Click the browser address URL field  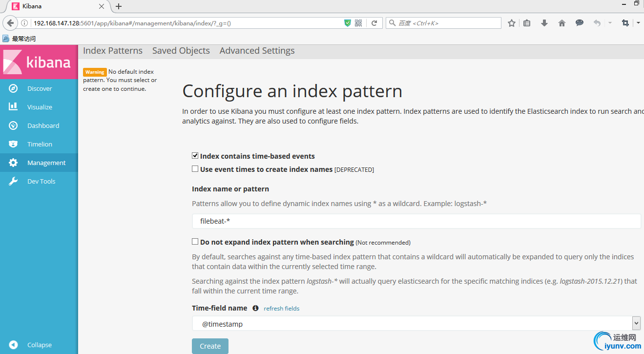186,23
